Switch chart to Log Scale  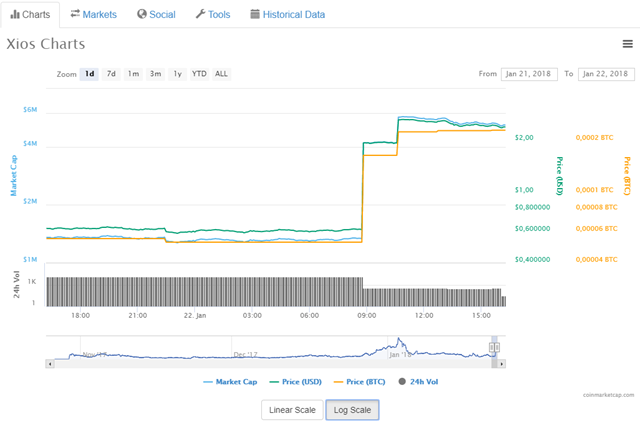(x=352, y=410)
